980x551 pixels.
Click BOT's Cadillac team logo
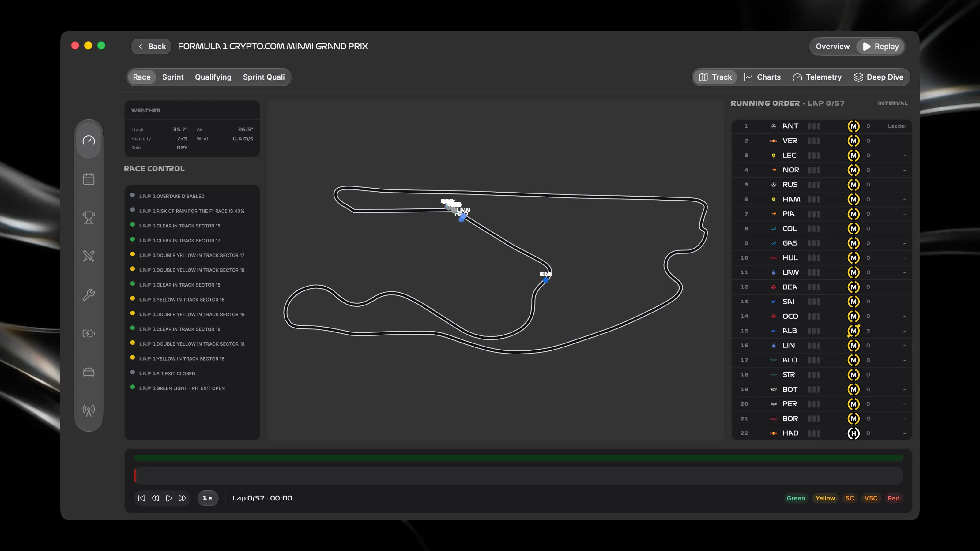point(773,389)
